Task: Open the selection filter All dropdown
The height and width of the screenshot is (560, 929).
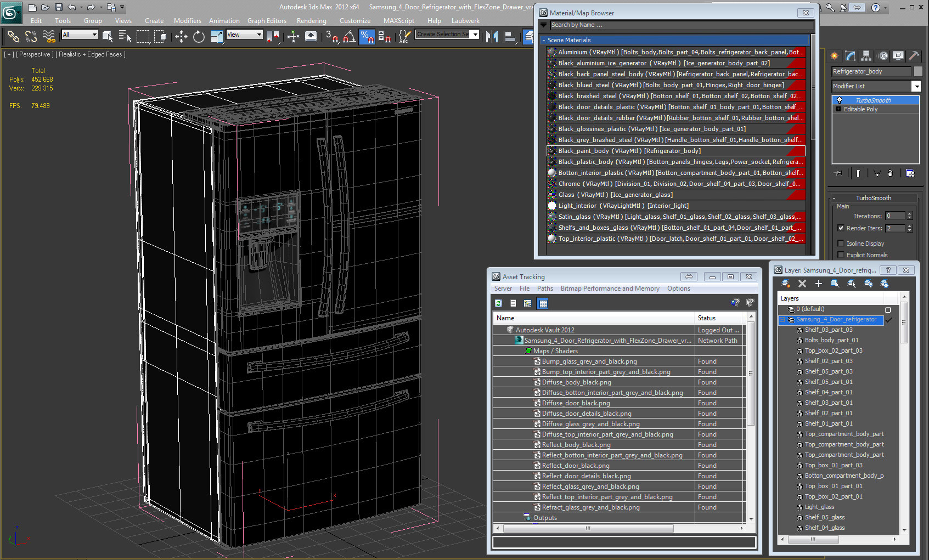Action: click(x=94, y=35)
